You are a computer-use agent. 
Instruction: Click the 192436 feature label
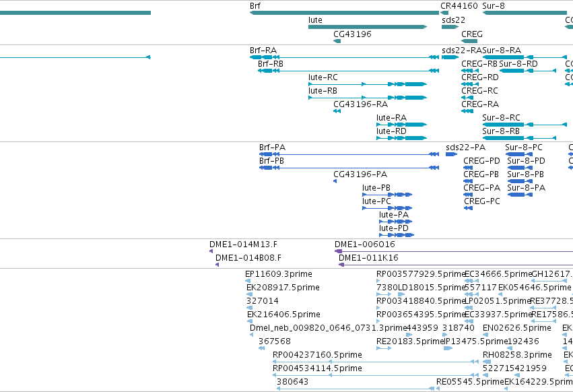(523, 341)
